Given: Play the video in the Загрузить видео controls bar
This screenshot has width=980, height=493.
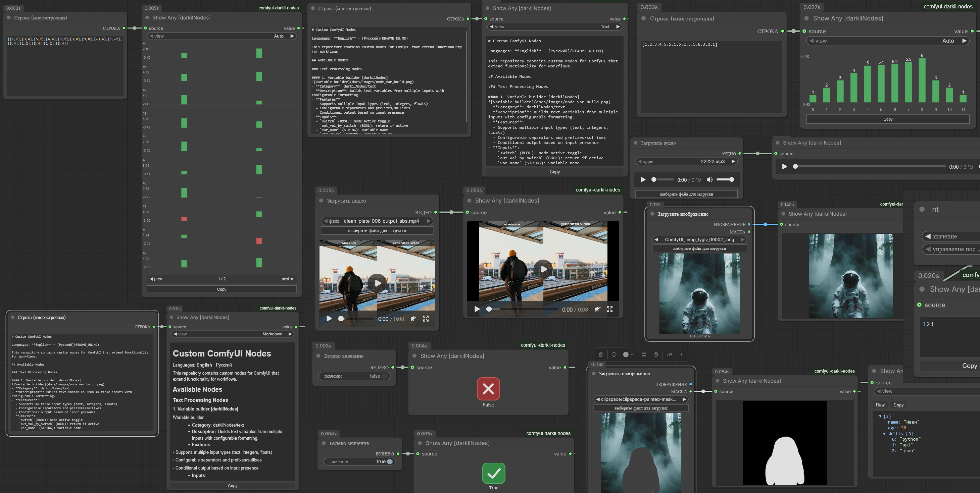Looking at the screenshot, I should click(x=329, y=319).
